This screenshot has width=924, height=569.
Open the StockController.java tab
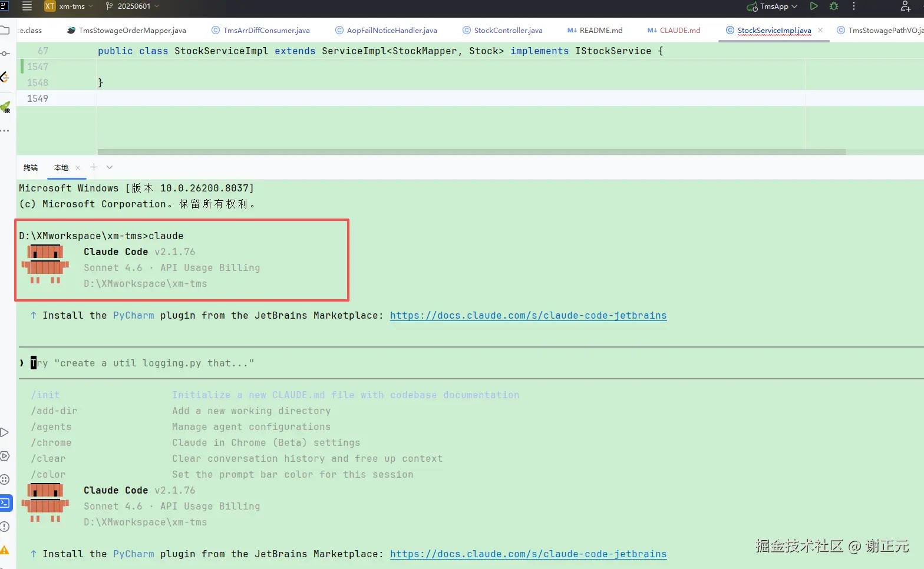coord(503,30)
